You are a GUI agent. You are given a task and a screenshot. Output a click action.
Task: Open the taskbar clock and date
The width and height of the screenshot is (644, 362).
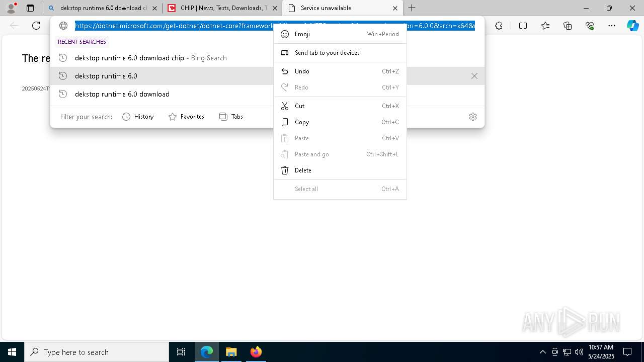[x=601, y=352]
